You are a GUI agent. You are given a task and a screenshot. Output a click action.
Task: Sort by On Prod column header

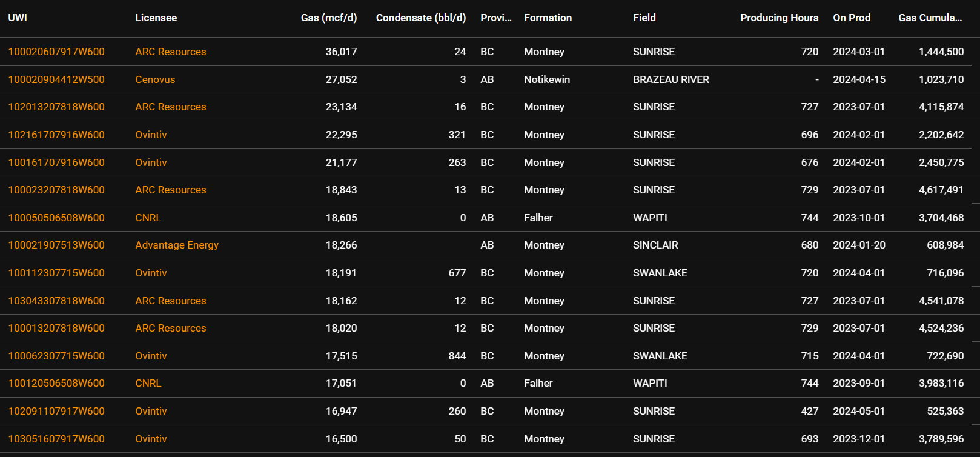tap(852, 18)
